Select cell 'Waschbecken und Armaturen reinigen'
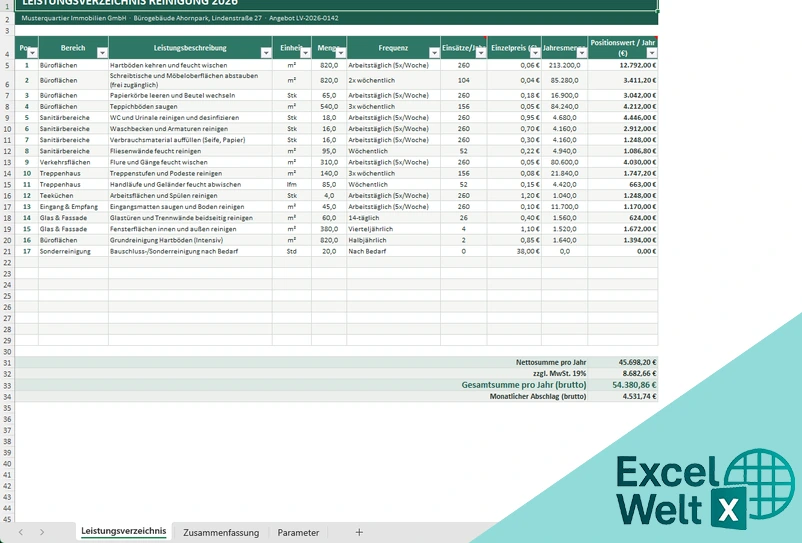Image resolution: width=802 pixels, height=543 pixels. click(190, 129)
